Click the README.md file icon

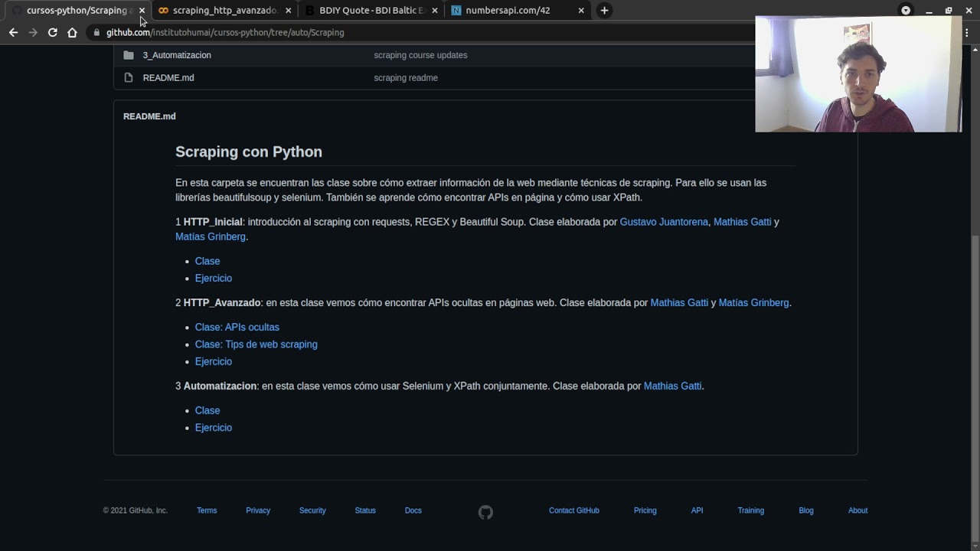click(129, 77)
